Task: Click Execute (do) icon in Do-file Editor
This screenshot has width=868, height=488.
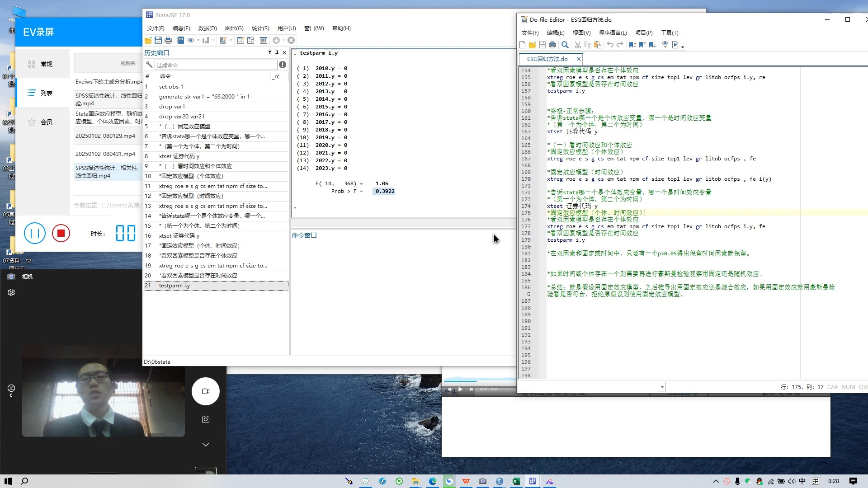Action: click(675, 45)
